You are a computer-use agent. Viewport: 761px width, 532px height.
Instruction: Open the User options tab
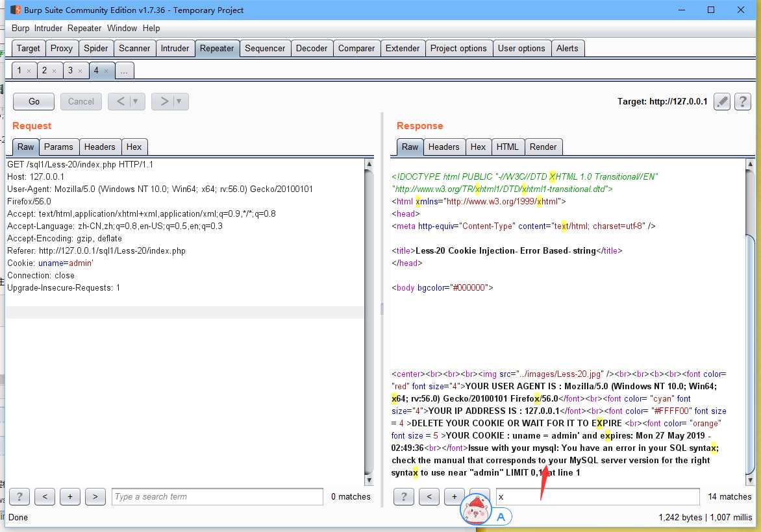[521, 48]
